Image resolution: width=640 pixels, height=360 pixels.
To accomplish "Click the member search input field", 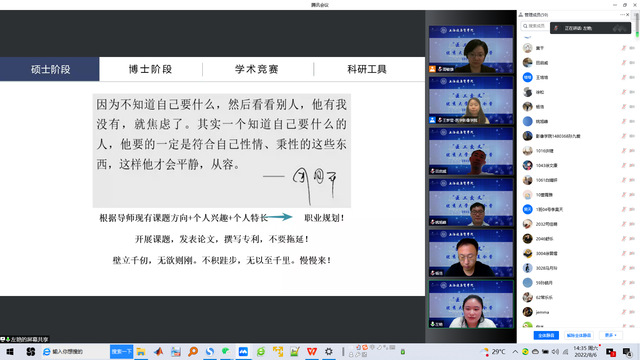I will (x=535, y=26).
